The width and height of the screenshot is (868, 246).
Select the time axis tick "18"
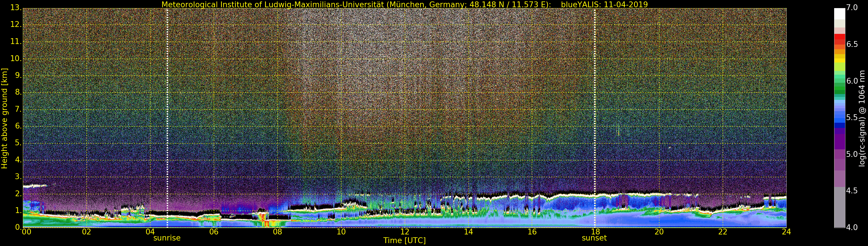[595, 232]
